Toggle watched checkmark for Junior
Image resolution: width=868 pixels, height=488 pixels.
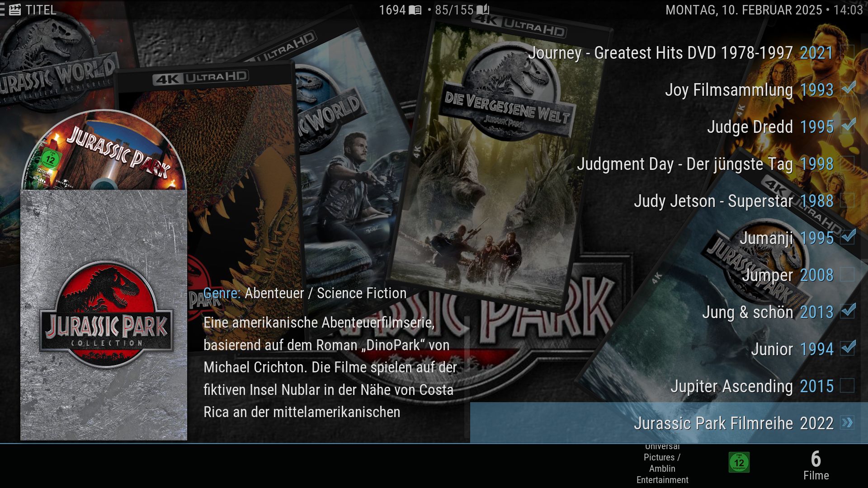(848, 348)
